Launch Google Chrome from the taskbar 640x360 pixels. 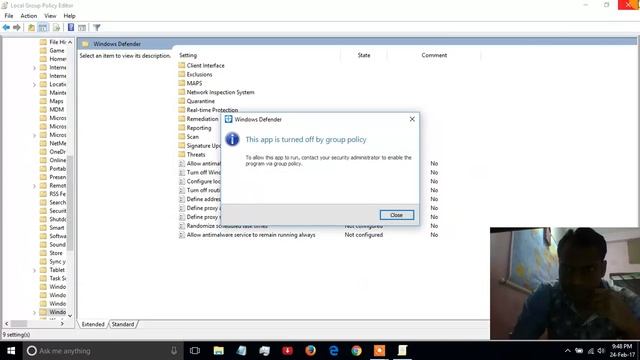click(x=356, y=351)
